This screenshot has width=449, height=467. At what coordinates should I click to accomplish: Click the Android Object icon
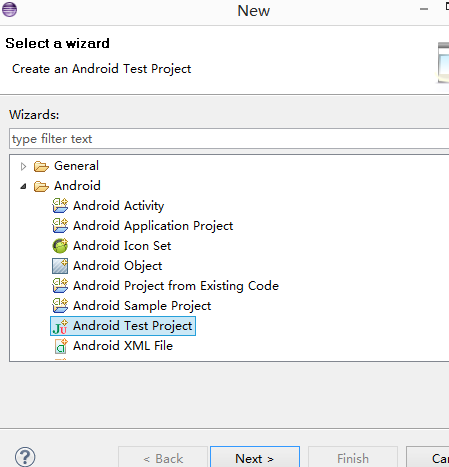coord(60,266)
